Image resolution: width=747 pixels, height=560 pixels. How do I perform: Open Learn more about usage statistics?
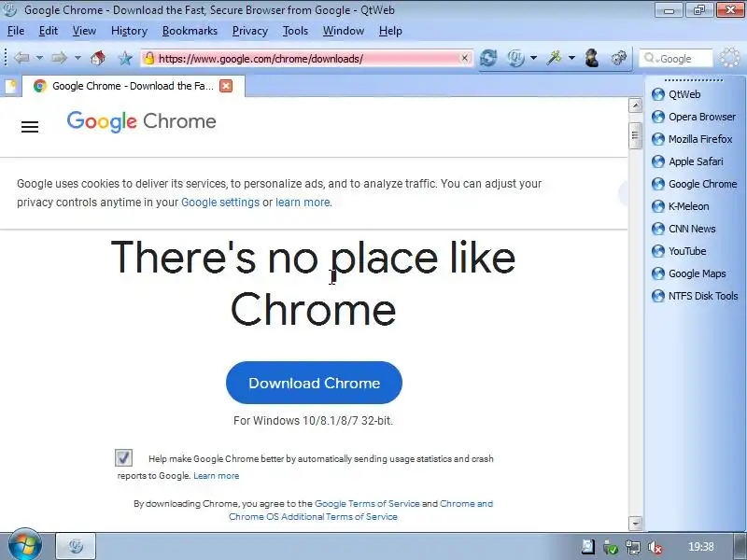pyautogui.click(x=217, y=476)
